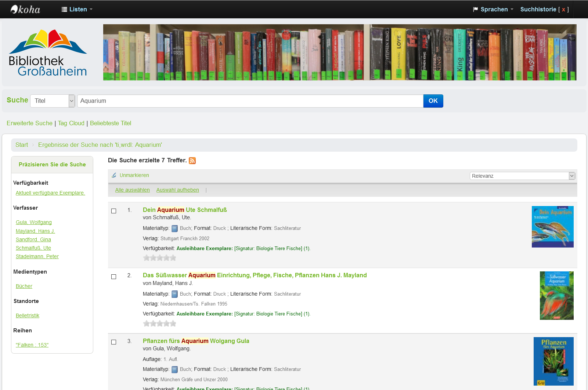Screen dimensions: 588x390
Task: Open the RSS feed icon for results
Action: click(192, 160)
